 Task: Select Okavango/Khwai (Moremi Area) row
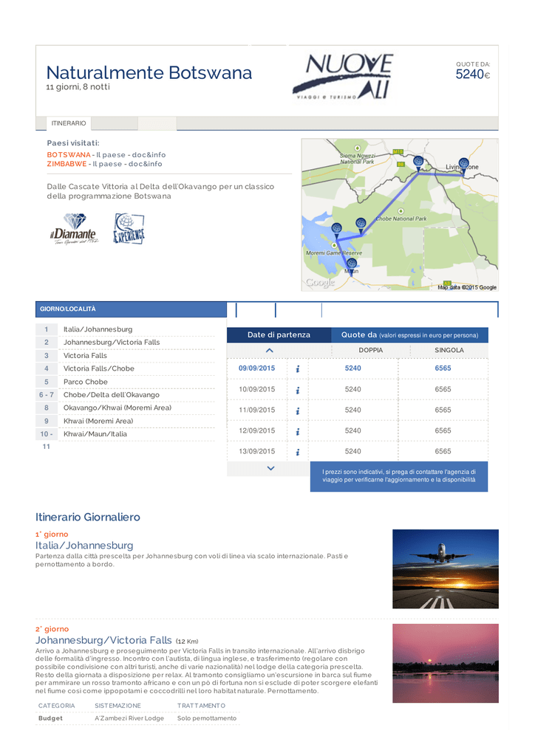coord(126,408)
